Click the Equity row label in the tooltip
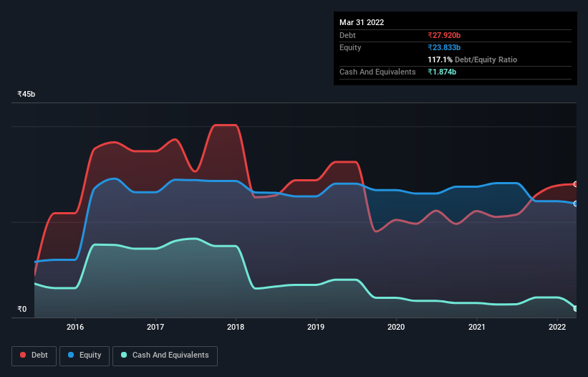 [x=350, y=47]
